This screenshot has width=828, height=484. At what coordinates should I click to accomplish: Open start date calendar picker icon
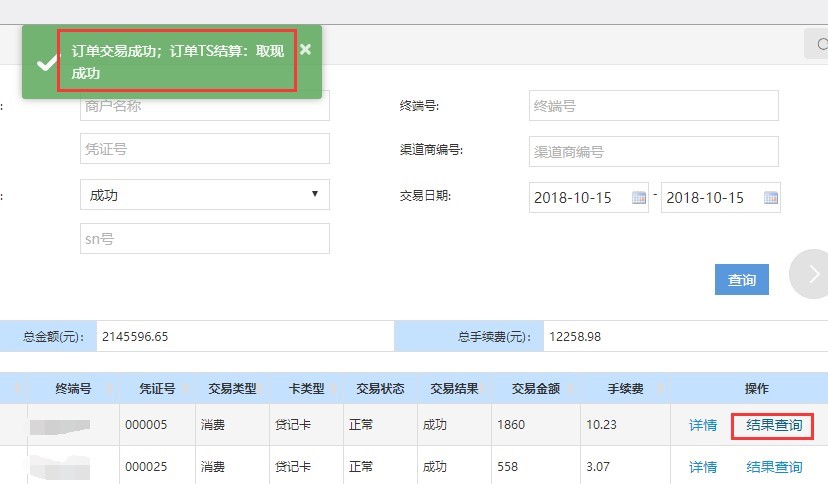(x=639, y=197)
